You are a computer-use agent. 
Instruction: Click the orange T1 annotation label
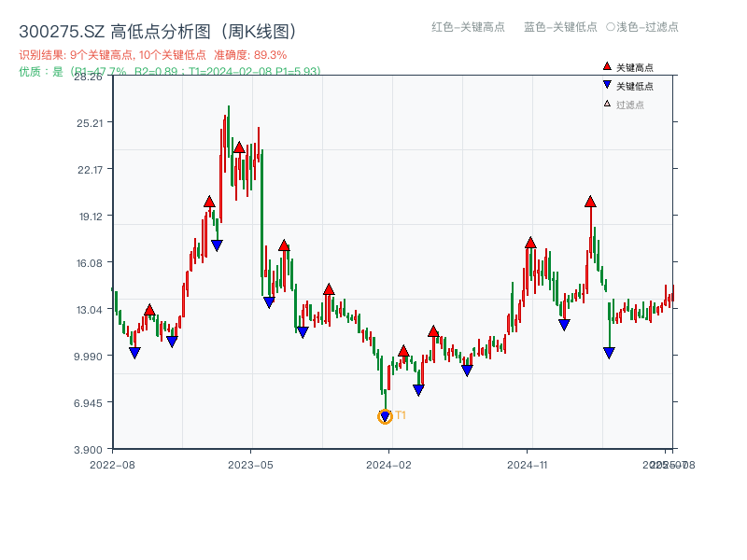399,413
